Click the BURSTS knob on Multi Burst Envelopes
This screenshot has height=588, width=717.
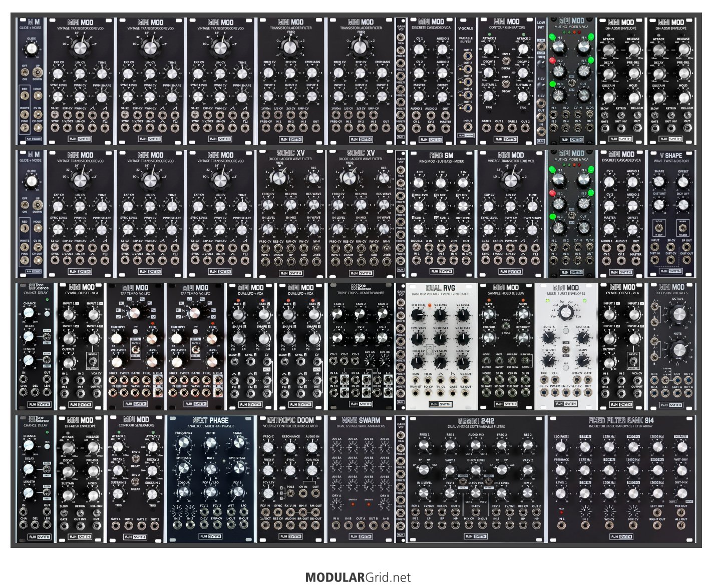point(549,338)
